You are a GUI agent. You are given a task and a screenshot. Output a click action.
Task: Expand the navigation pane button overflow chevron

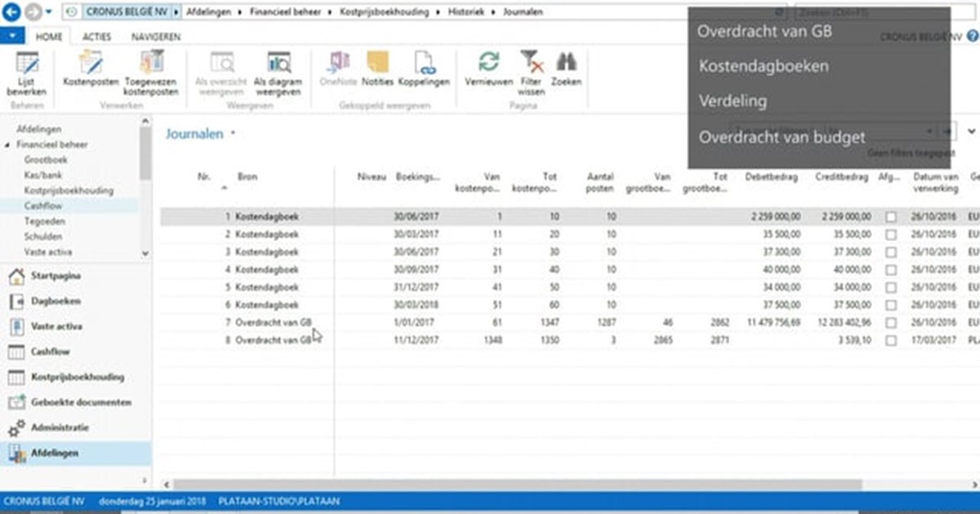[x=145, y=481]
